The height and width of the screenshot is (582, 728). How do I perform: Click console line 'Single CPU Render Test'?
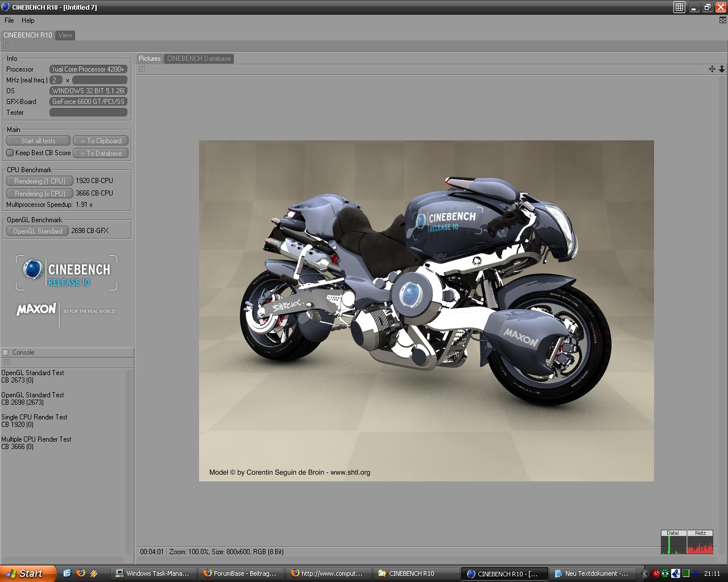point(34,417)
